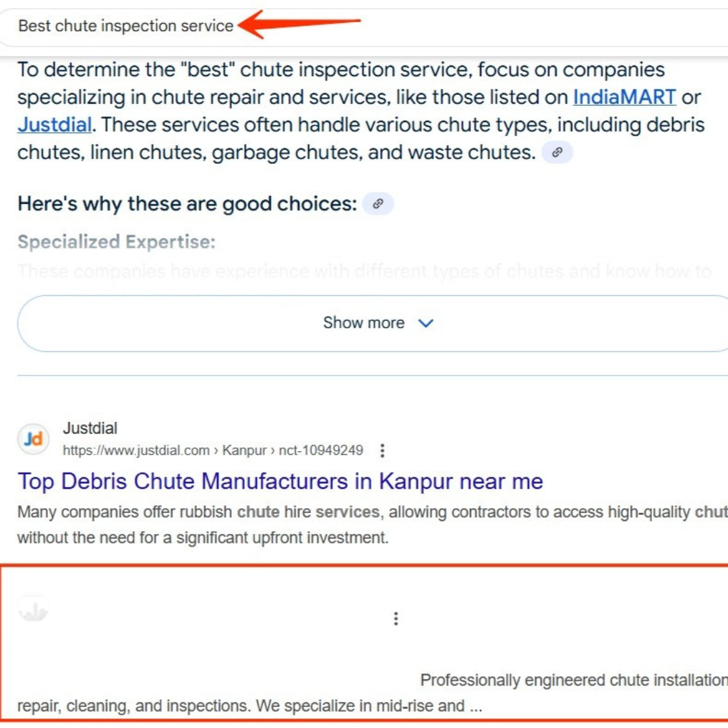Open three-dot options for the Justdial result
Image resolution: width=728 pixels, height=728 pixels.
382,450
